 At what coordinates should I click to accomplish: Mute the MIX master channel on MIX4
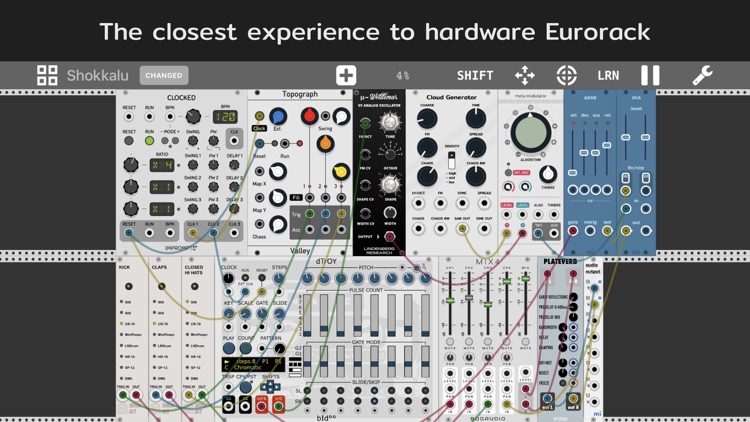pos(525,342)
